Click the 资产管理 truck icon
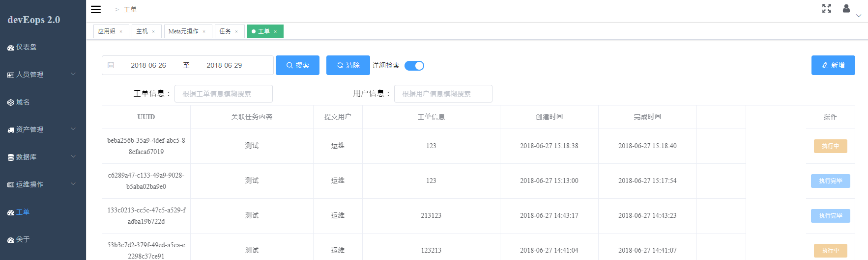The width and height of the screenshot is (868, 260). pos(11,130)
